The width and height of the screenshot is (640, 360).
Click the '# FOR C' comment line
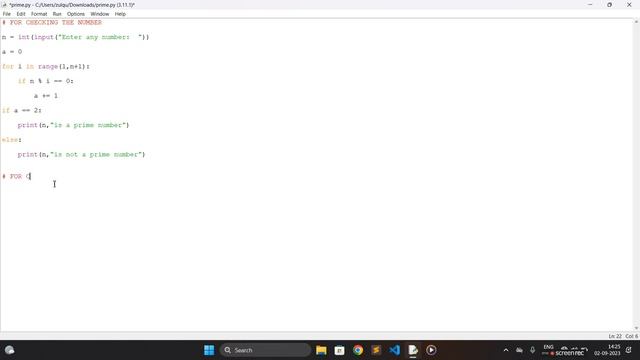point(16,176)
